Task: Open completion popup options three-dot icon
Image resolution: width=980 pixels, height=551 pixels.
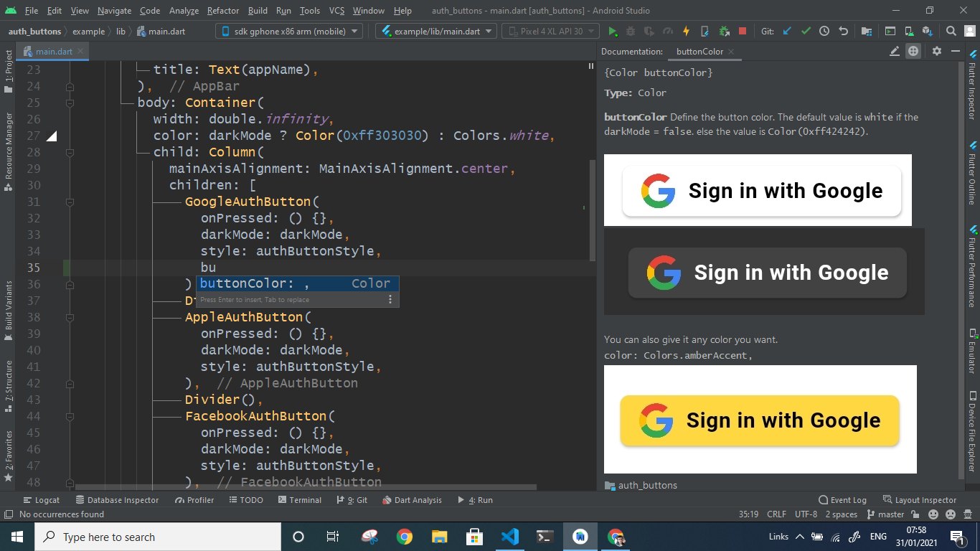Action: [390, 300]
